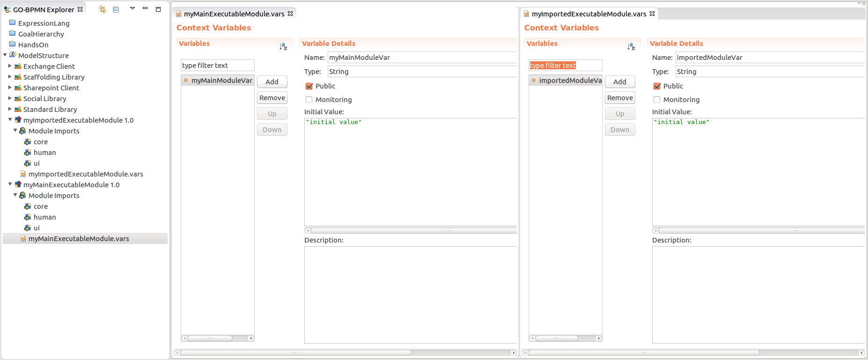Click Module Imports icon under myMainExecutableModule

click(22, 195)
